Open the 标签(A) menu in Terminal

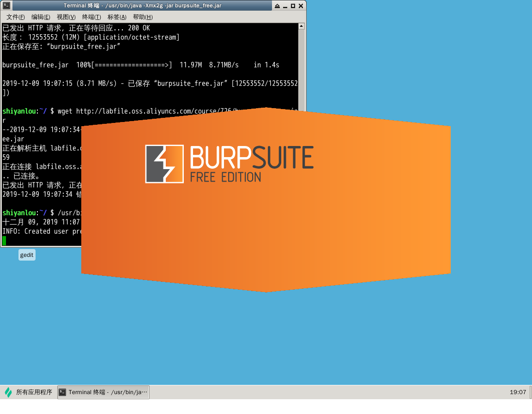tap(117, 17)
